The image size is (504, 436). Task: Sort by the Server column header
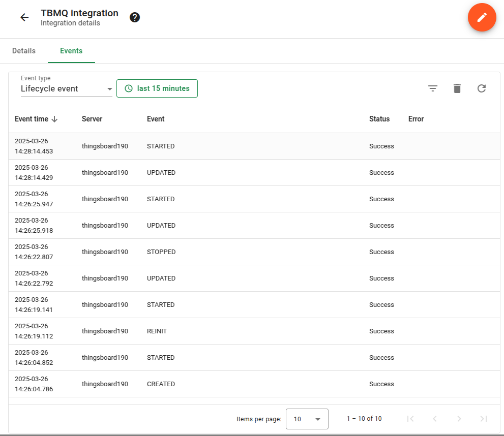pyautogui.click(x=92, y=119)
